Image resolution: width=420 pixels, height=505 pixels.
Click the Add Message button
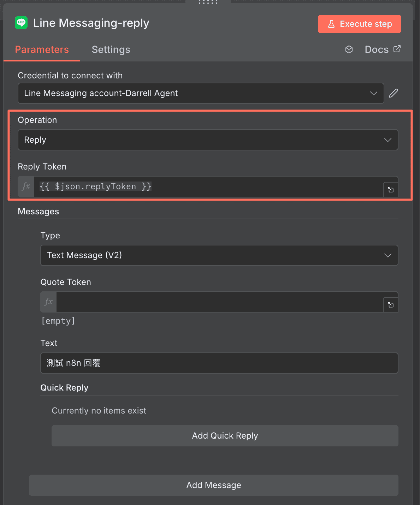pyautogui.click(x=213, y=485)
